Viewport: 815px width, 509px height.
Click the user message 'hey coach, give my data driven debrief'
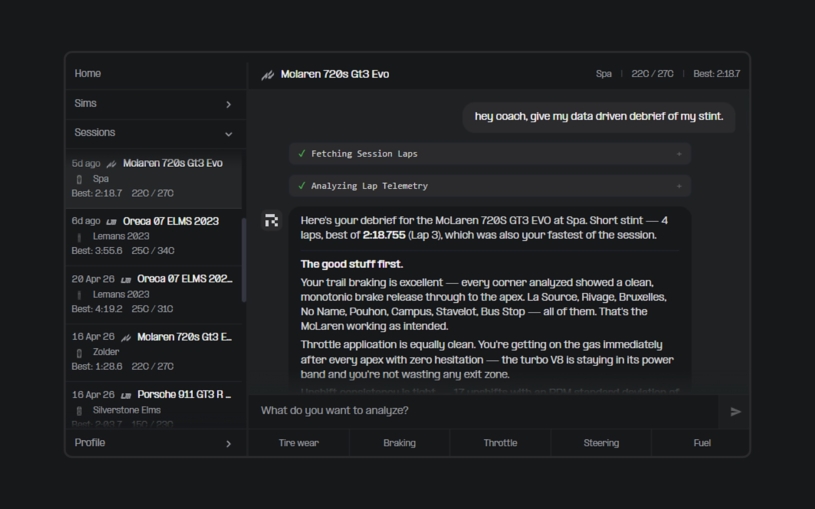tap(599, 116)
